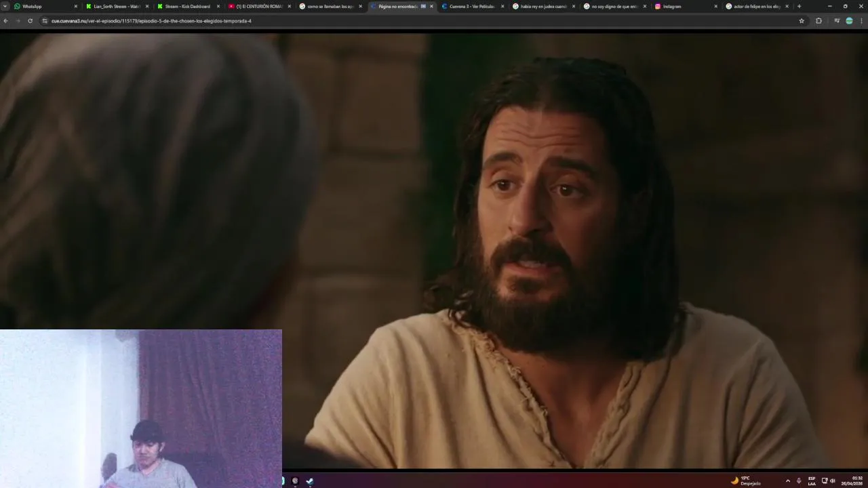Image resolution: width=868 pixels, height=488 pixels.
Task: Close the 'había rey en judea' tab
Action: 574,6
